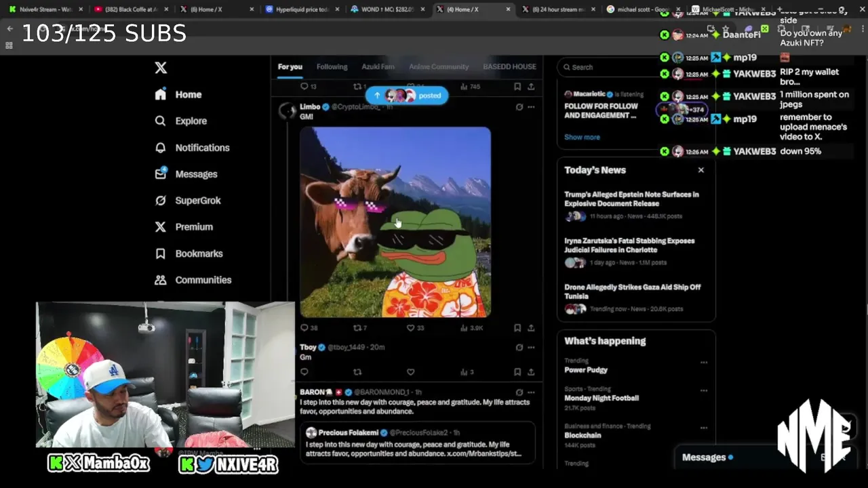The width and height of the screenshot is (868, 488).
Task: Click the blue 'posted' new-posts pill
Action: [407, 96]
